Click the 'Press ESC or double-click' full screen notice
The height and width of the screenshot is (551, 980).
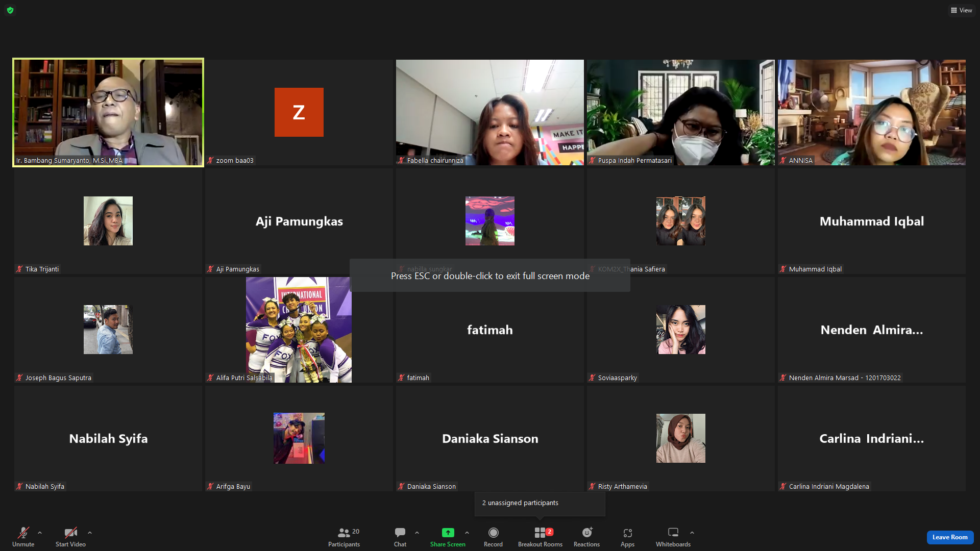[490, 275]
